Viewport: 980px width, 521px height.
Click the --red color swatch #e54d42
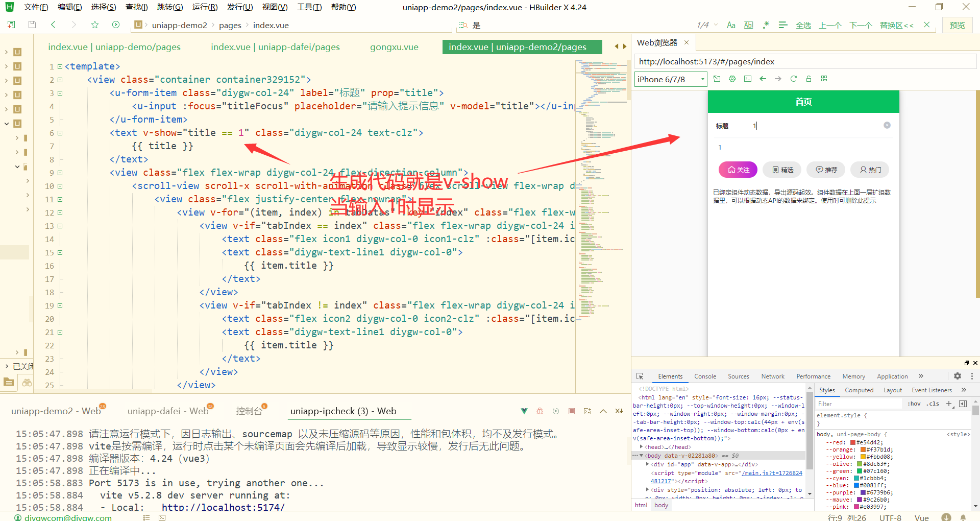click(853, 442)
